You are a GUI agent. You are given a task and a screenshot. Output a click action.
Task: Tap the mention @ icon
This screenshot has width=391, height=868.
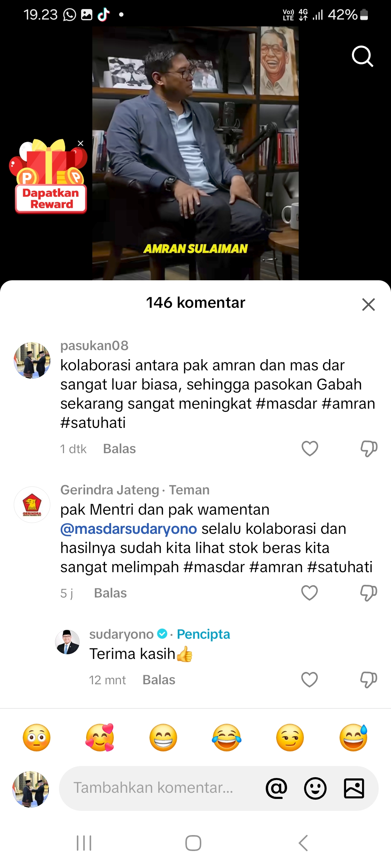coord(277,788)
